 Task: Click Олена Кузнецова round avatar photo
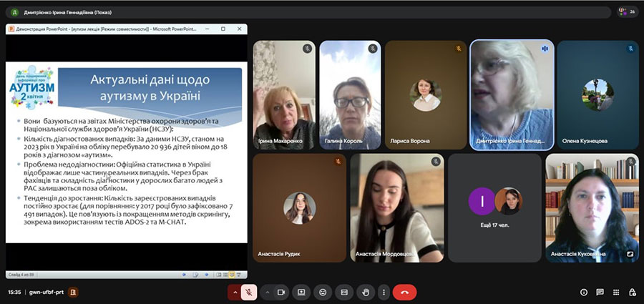pyautogui.click(x=597, y=95)
